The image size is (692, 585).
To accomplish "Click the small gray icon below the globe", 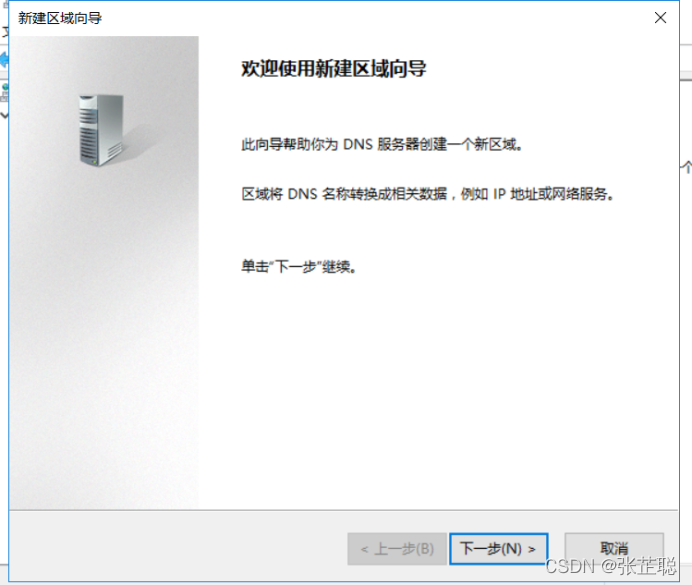I will click(x=4, y=97).
